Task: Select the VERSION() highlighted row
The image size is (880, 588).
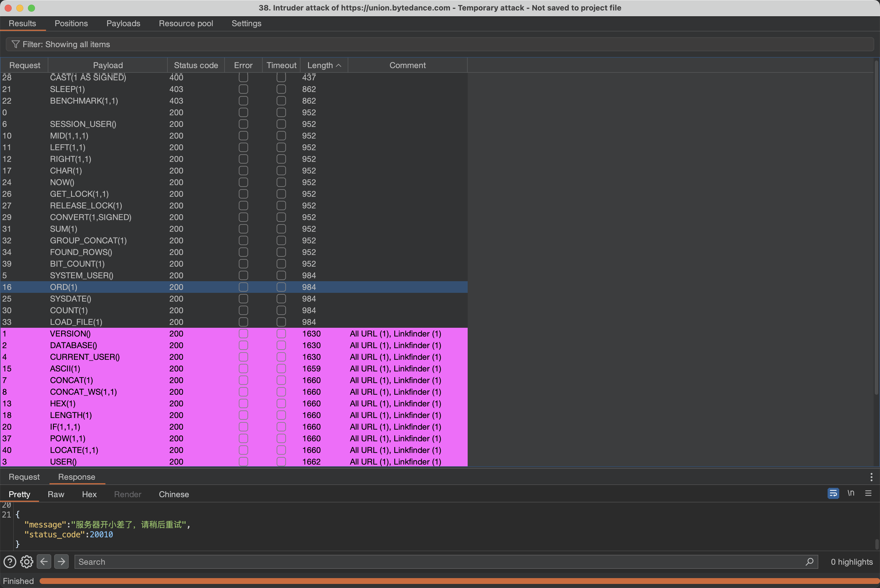Action: (234, 334)
